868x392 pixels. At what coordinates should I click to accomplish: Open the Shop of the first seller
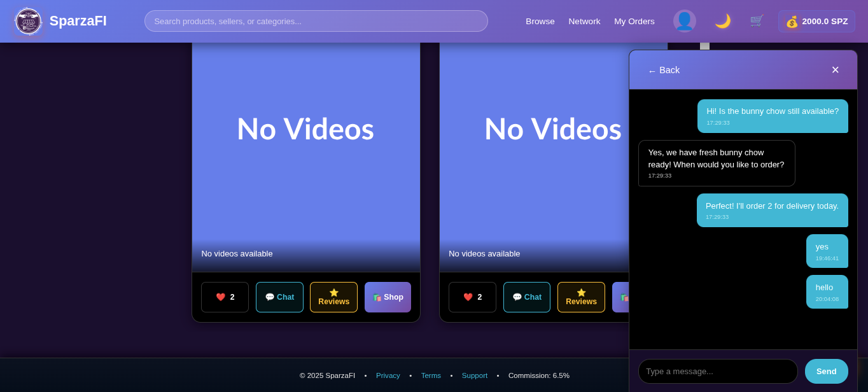[388, 297]
